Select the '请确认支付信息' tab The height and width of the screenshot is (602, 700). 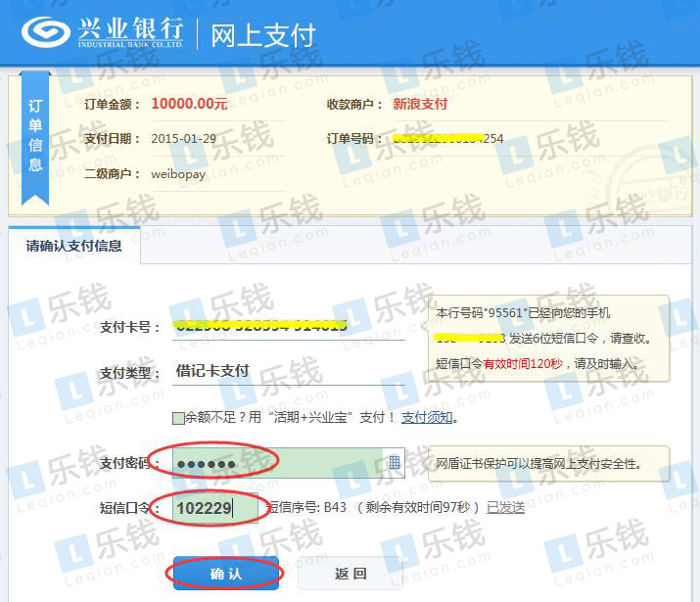(73, 246)
